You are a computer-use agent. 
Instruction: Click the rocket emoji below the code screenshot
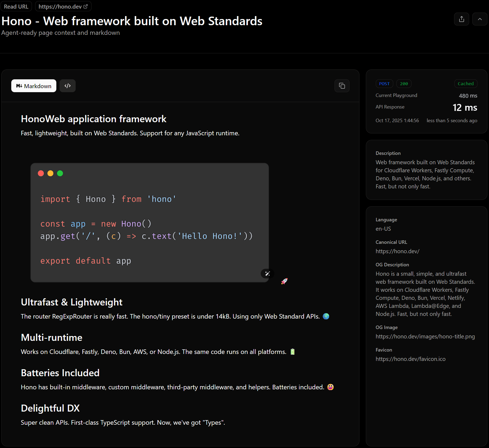(x=284, y=281)
